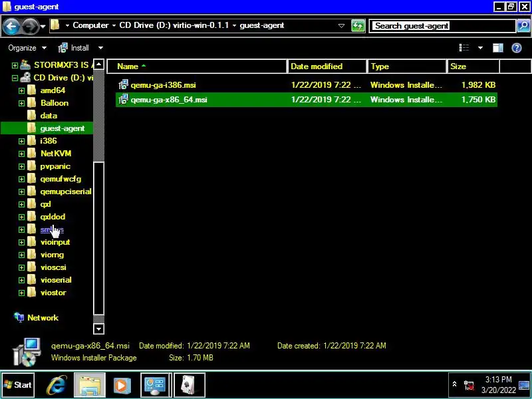Open the Balloon folder in tree
Image resolution: width=532 pixels, height=399 pixels.
coord(48,103)
